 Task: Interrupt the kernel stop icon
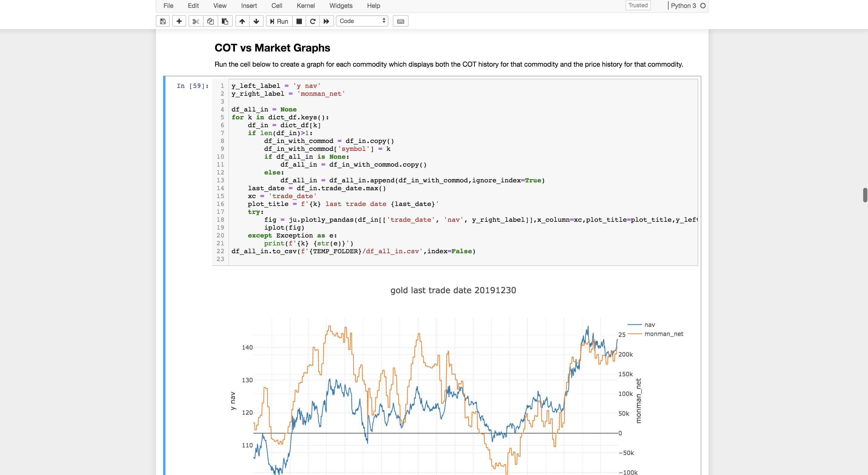(299, 21)
